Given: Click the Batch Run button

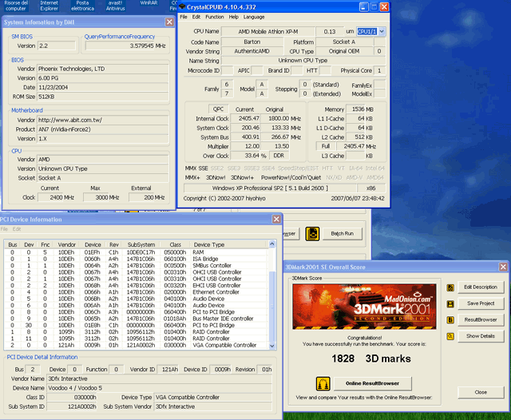Looking at the screenshot, I should tap(343, 234).
